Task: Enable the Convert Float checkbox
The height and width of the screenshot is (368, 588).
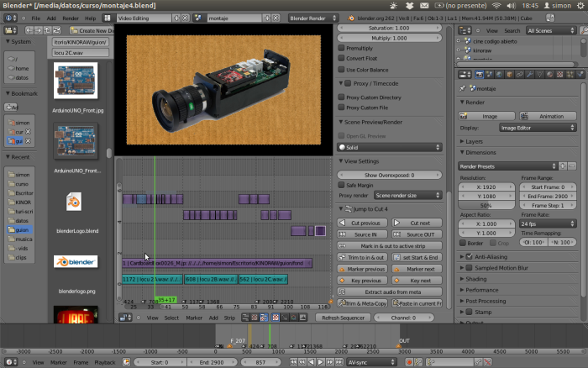Action: (x=341, y=58)
